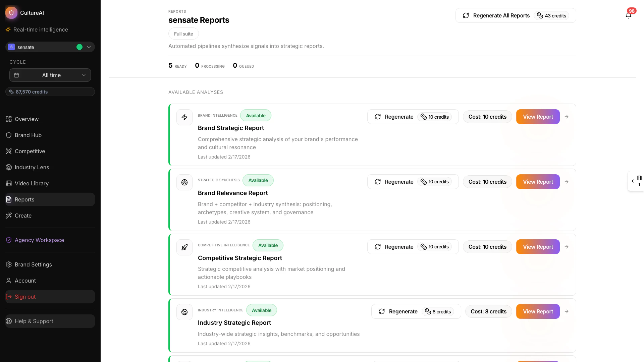Viewport: 644px width, 362px height.
Task: Select the Competitive icon in sidebar
Action: pyautogui.click(x=8, y=151)
